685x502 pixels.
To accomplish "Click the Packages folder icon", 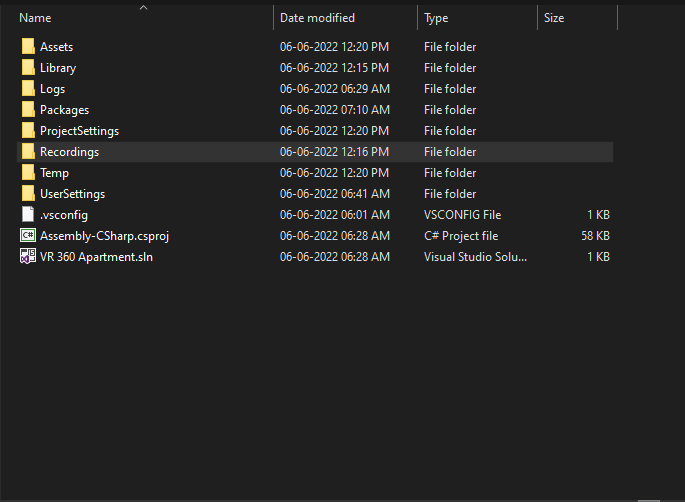I will click(28, 109).
